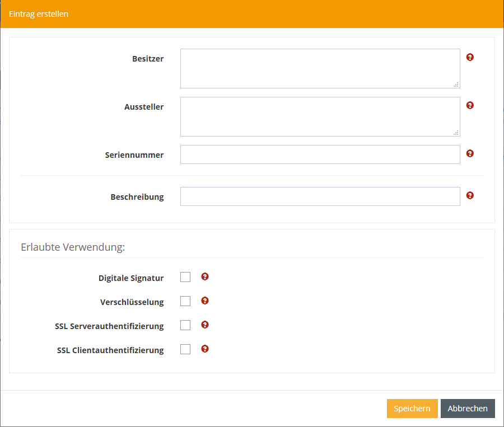Image resolution: width=504 pixels, height=427 pixels.
Task: Click the SSL Serverauthentifizierung help icon
Action: click(205, 325)
